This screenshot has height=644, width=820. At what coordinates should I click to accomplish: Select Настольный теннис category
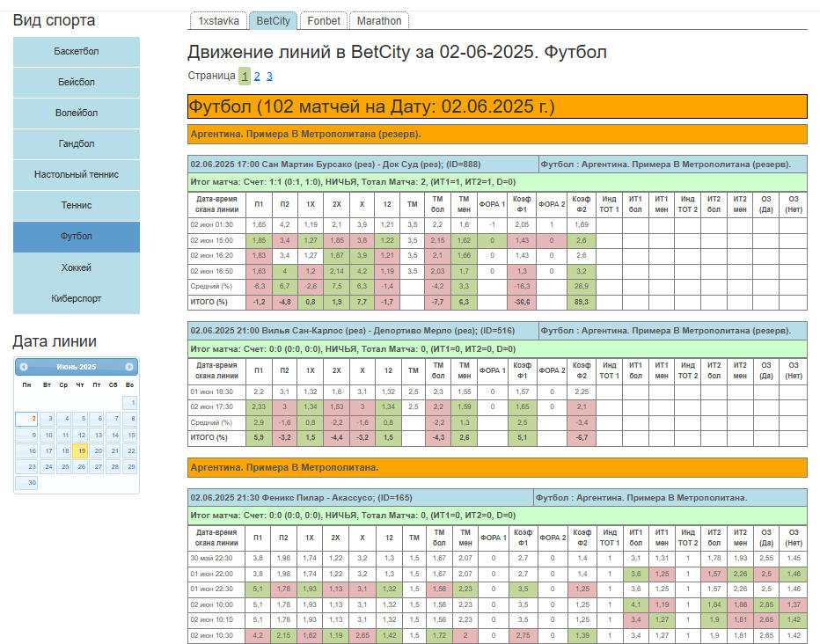coord(77,174)
